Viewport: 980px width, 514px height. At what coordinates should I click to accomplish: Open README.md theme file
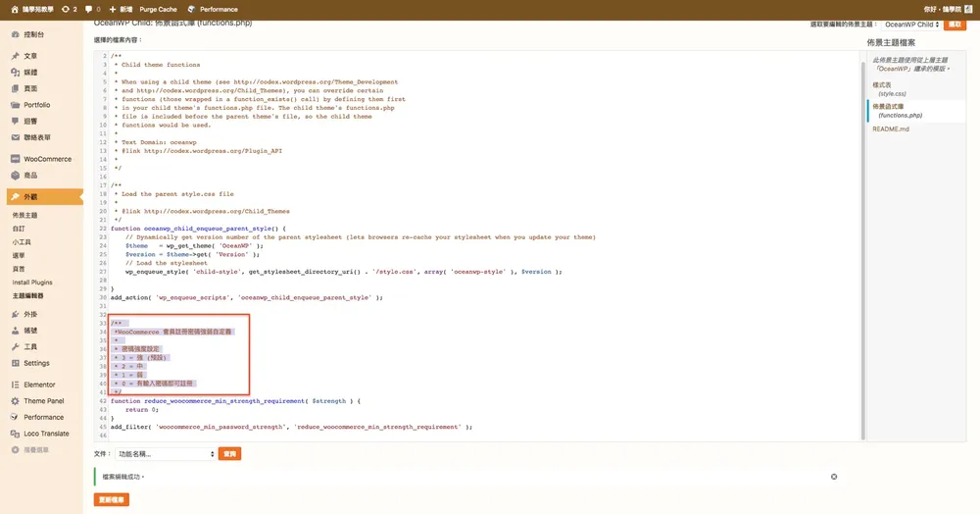click(x=891, y=128)
